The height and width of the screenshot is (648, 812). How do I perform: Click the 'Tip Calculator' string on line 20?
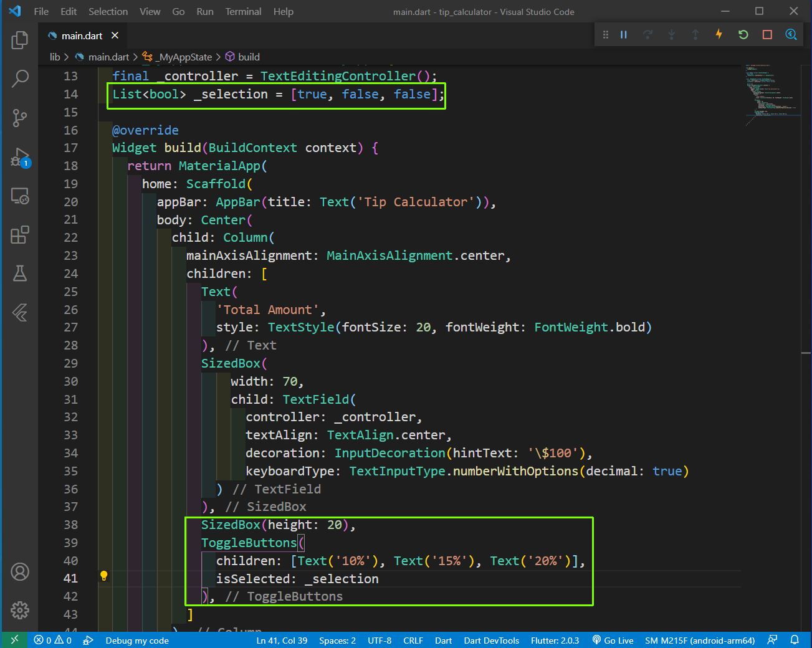coord(416,202)
